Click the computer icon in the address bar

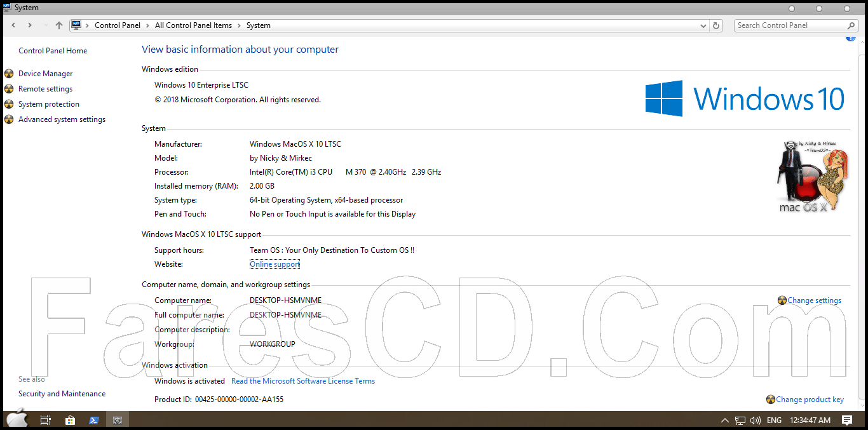click(77, 25)
